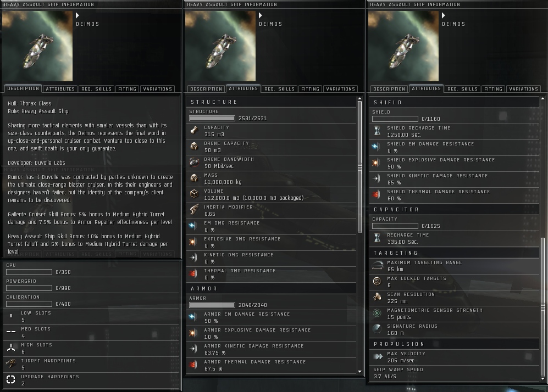Click the Turret Hardpoints icon
548x392 pixels.
coord(11,364)
